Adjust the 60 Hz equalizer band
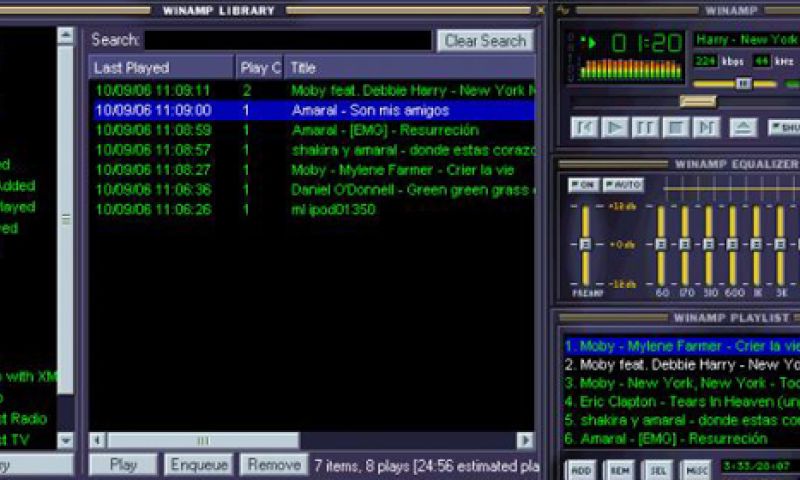 [661, 244]
